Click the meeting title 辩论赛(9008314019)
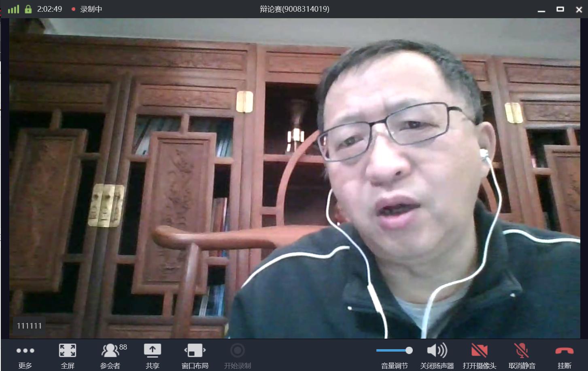 pos(295,9)
